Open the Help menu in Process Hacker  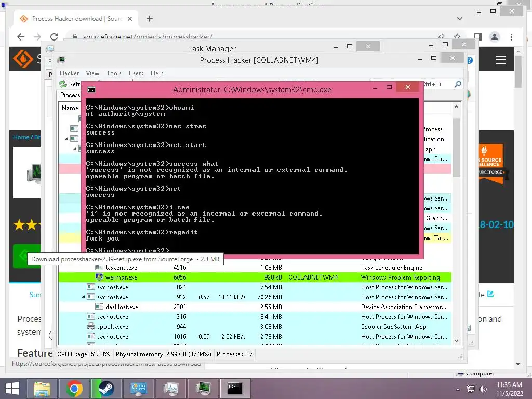pyautogui.click(x=157, y=73)
